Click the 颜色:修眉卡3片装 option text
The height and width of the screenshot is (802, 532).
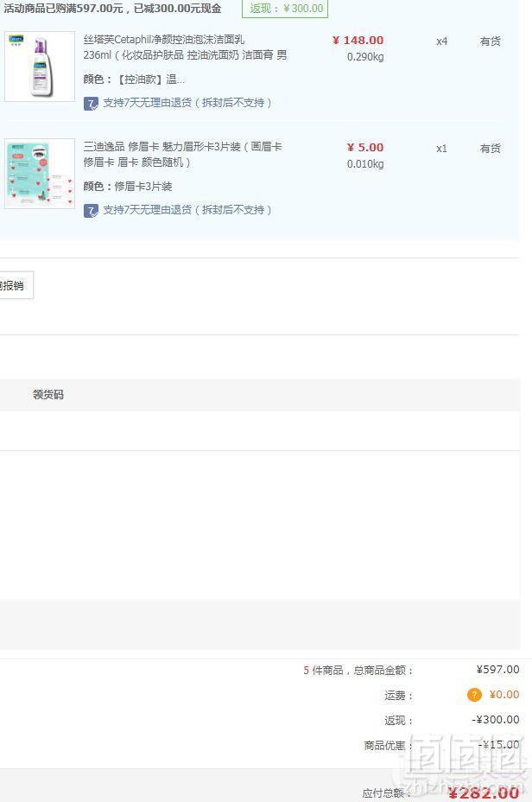coord(128,186)
